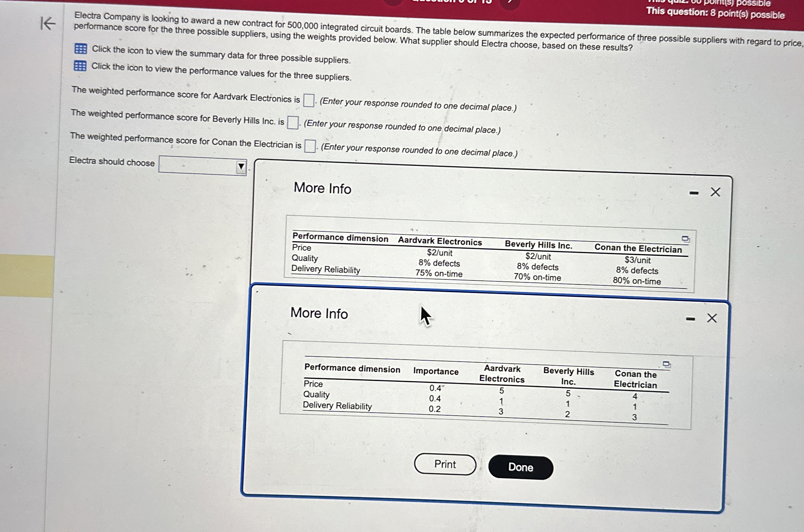Click the summary data for suppliers link text
Viewport: 804px width, 532px height.
220,55
